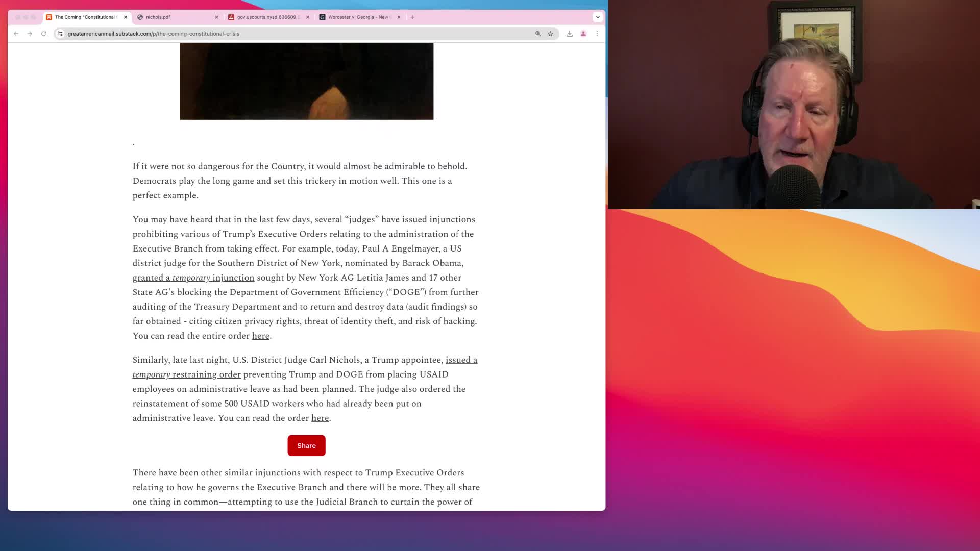Screen dimensions: 980x551
Task: Switch to the Worcester v. Georgia tab
Action: coord(360,17)
